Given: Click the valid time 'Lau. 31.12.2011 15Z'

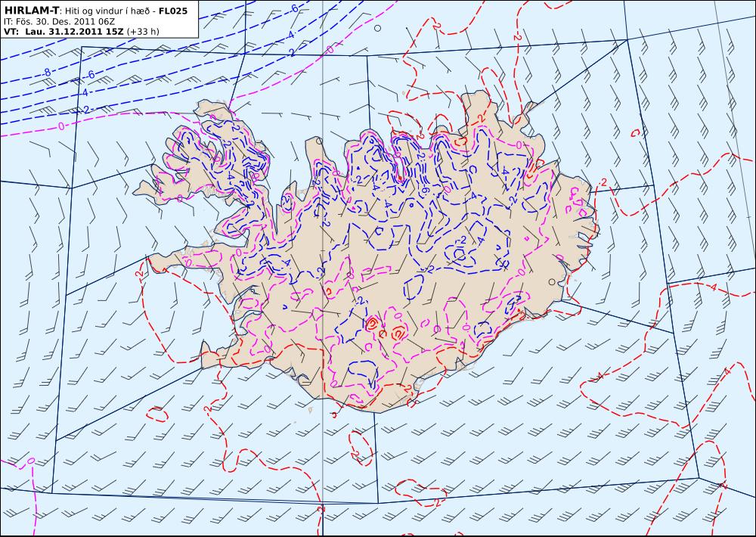Looking at the screenshot, I should coord(75,32).
